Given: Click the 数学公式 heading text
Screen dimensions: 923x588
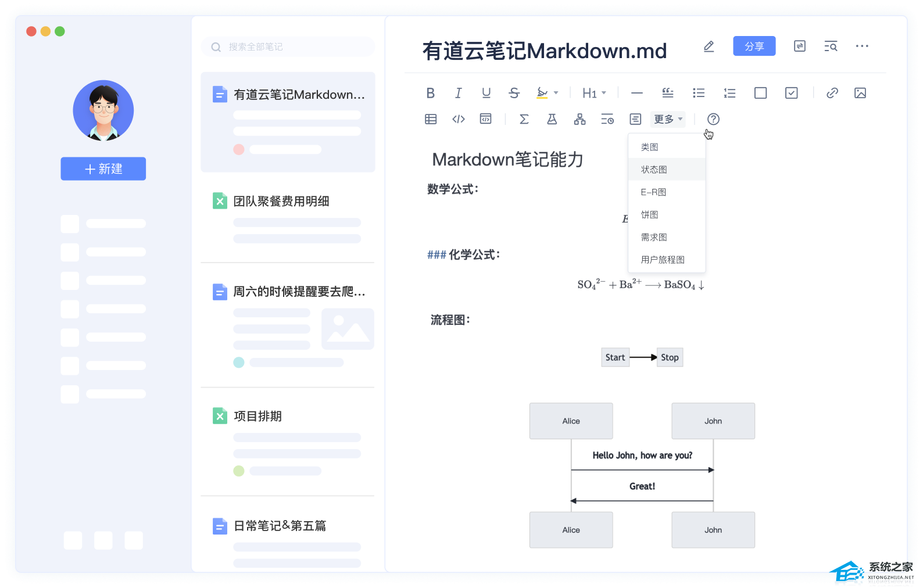Looking at the screenshot, I should 453,189.
